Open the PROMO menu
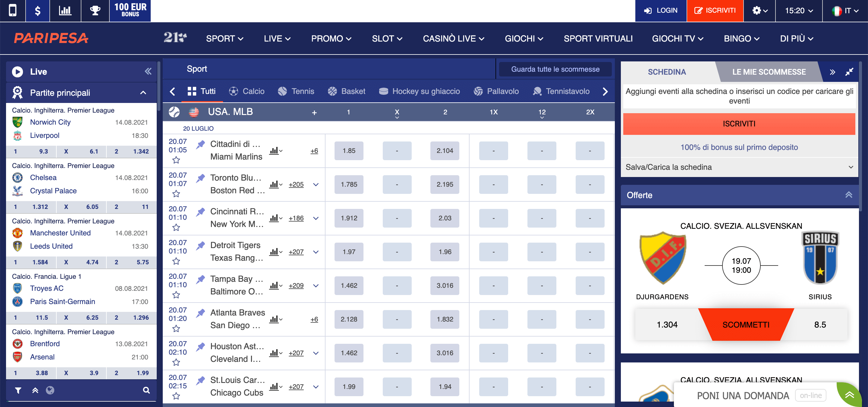The height and width of the screenshot is (407, 868). click(x=331, y=38)
